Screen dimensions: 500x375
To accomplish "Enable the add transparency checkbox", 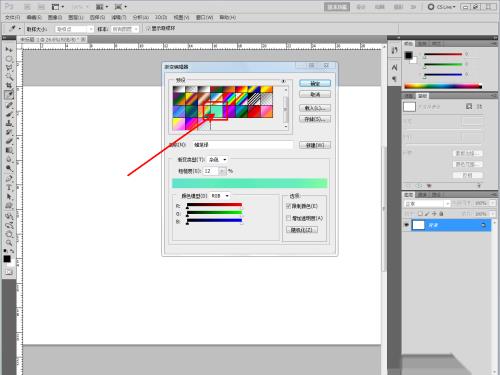I will [x=289, y=218].
